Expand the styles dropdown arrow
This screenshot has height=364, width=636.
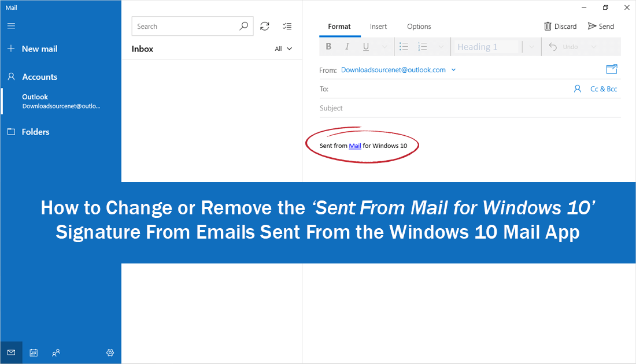(x=532, y=47)
